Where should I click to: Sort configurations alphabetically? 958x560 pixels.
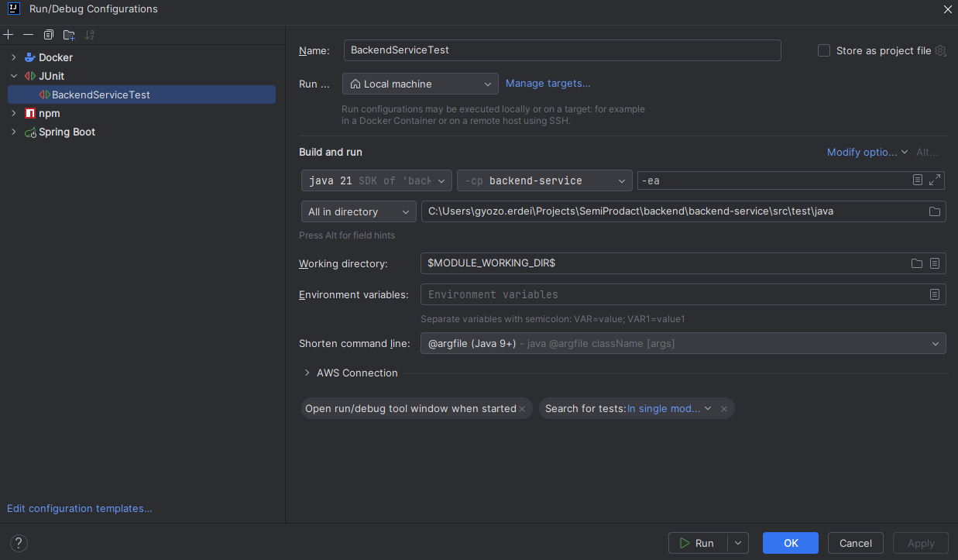pyautogui.click(x=89, y=34)
